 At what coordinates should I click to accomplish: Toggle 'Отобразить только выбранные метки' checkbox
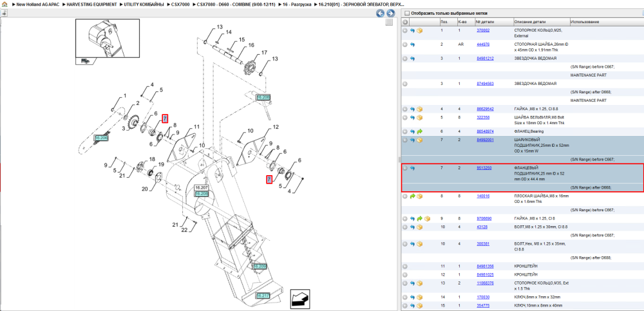coord(407,14)
